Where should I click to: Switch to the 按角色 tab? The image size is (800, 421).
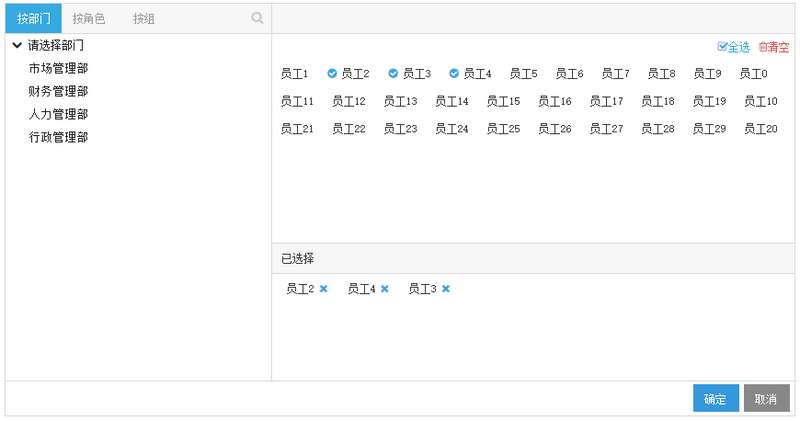point(88,19)
